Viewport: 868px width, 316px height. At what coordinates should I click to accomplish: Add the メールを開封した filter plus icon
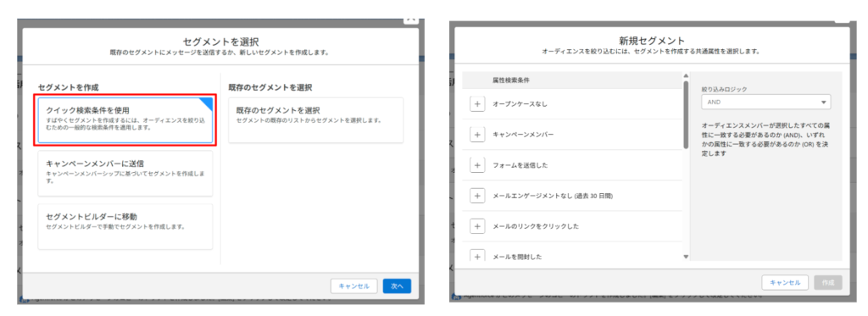coord(477,256)
